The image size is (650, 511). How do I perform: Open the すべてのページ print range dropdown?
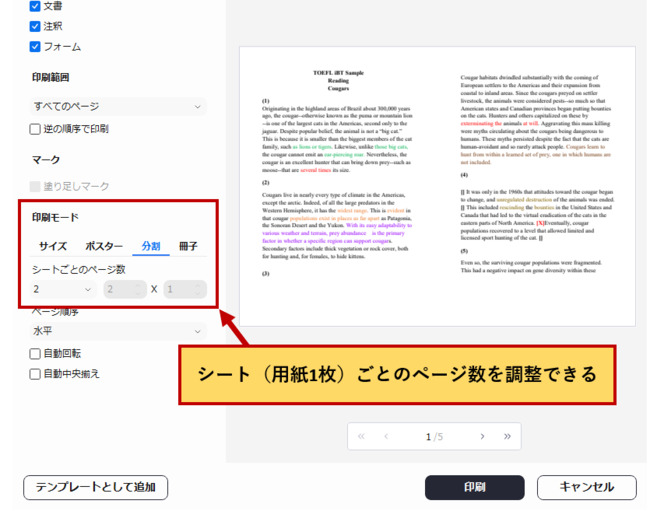pos(118,107)
